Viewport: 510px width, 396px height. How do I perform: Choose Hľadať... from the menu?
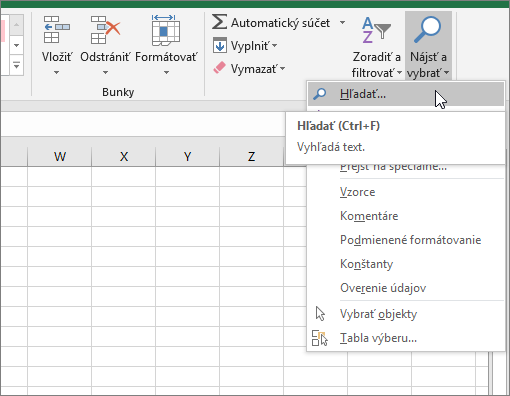(x=406, y=94)
